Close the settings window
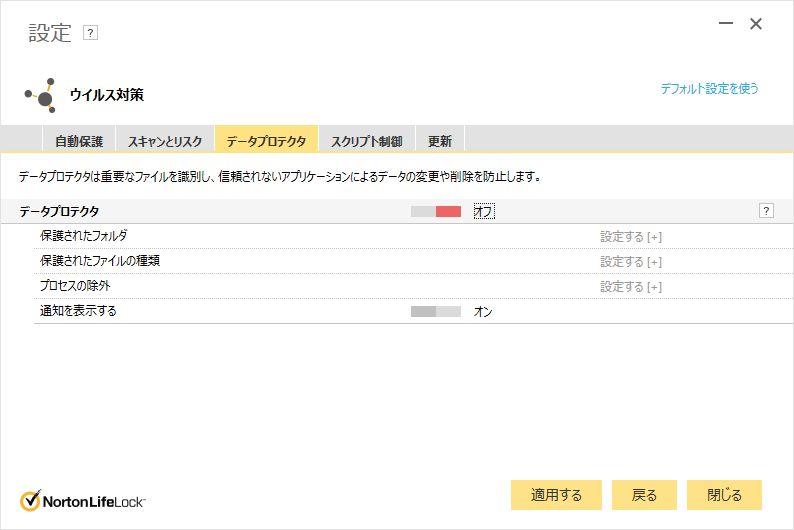 [x=756, y=24]
